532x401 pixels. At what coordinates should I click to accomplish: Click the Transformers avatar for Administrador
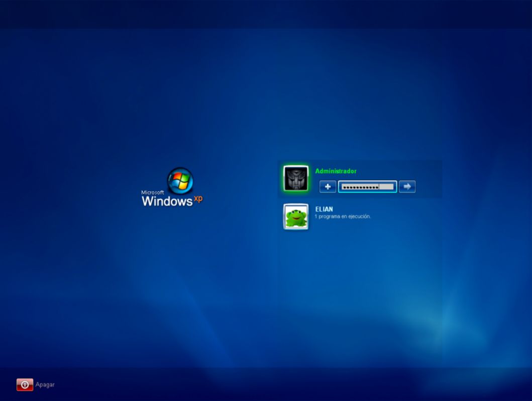pyautogui.click(x=295, y=178)
